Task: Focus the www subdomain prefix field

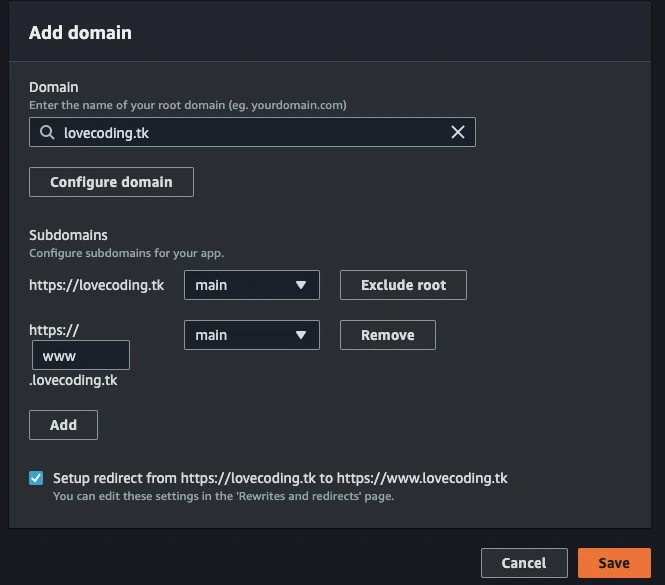Action: (x=80, y=356)
